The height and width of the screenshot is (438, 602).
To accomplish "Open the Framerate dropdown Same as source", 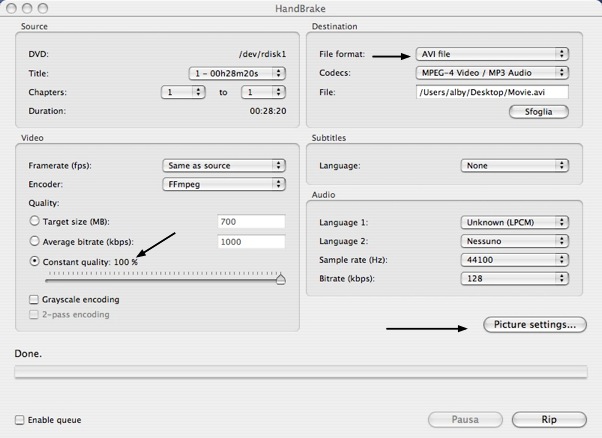I will coord(224,165).
